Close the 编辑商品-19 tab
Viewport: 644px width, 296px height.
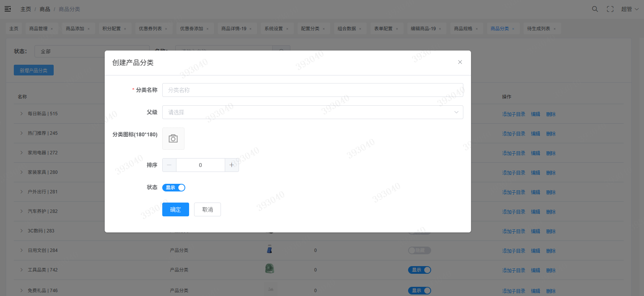[x=440, y=29]
